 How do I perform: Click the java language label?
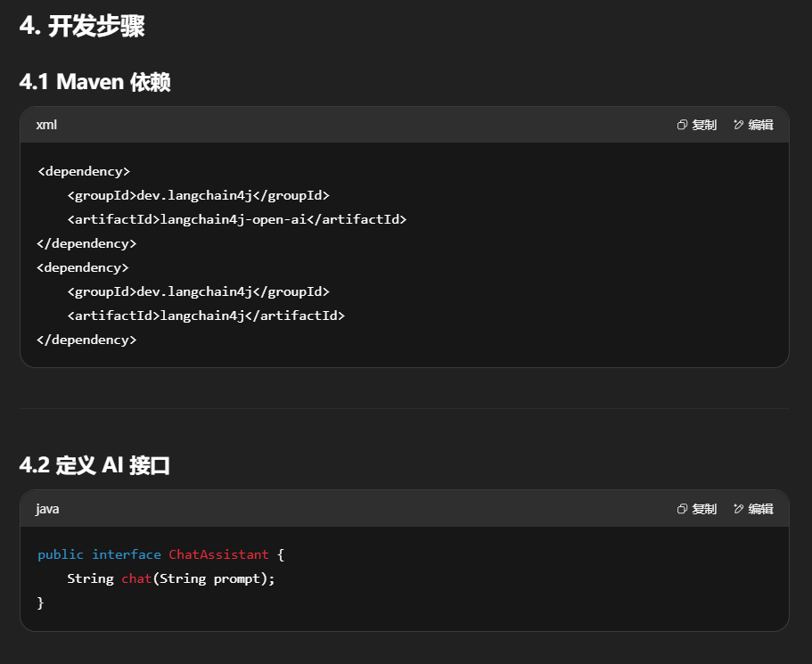click(47, 509)
